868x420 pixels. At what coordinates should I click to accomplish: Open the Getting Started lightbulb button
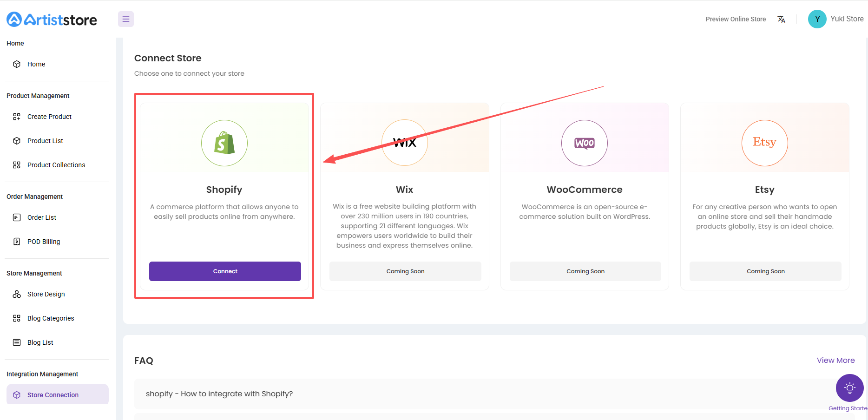click(849, 388)
